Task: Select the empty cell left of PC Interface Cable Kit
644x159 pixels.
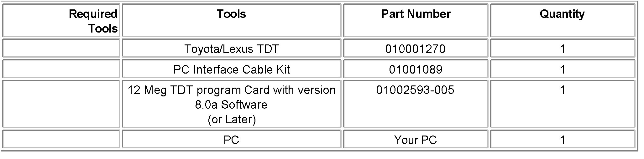Action: [x=61, y=69]
